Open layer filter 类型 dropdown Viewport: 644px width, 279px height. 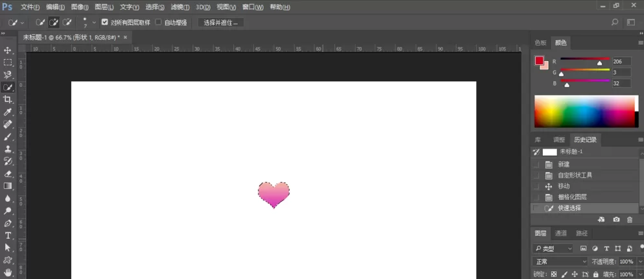553,249
